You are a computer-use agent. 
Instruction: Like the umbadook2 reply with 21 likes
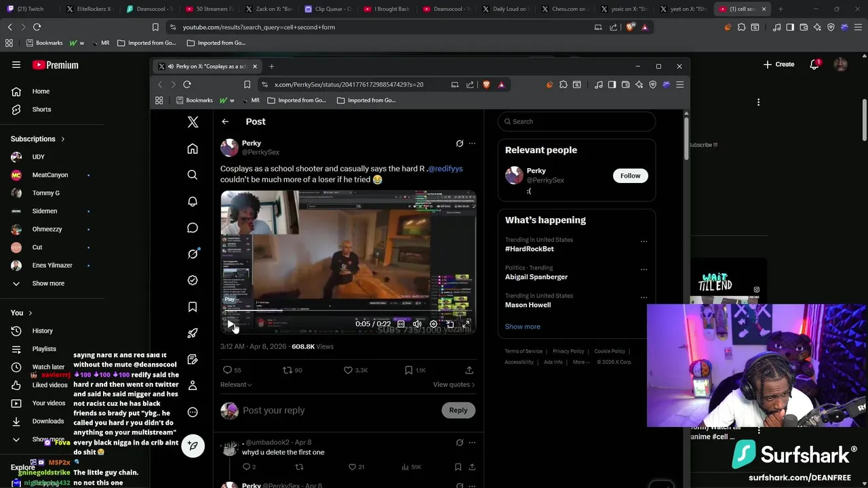pos(352,467)
